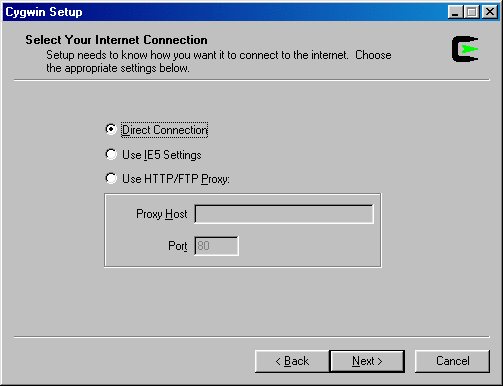Cancel the Cygwin setup
This screenshot has width=503, height=386.
[x=452, y=361]
